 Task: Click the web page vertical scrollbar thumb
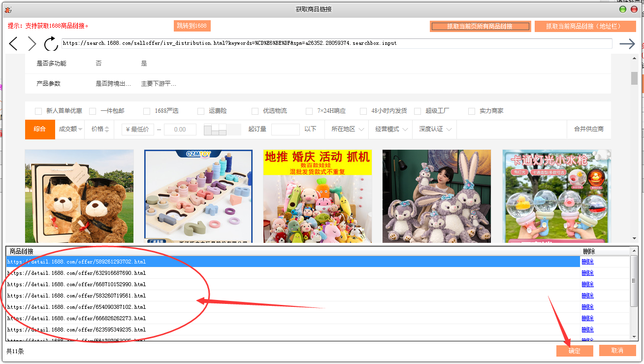pos(635,78)
